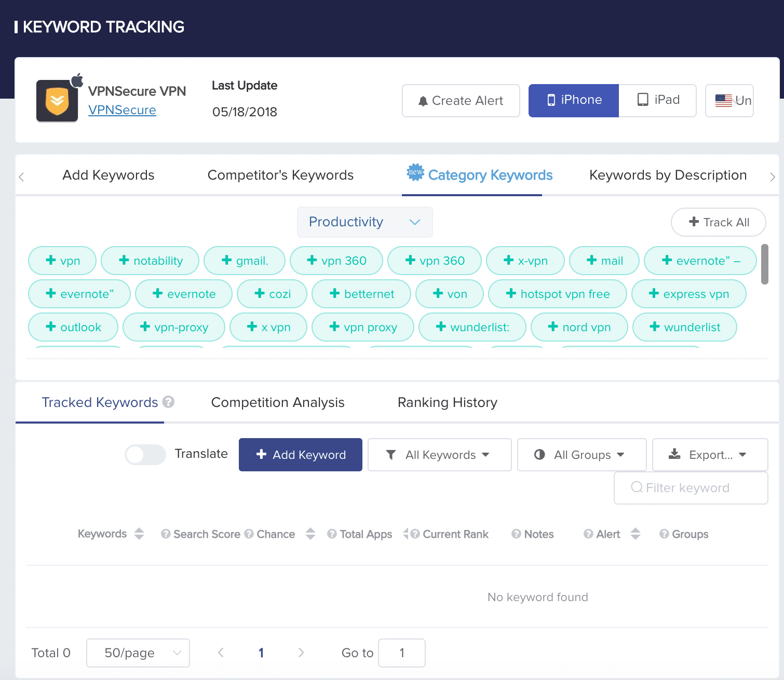
Task: Go to previous page arrow
Action: [221, 652]
